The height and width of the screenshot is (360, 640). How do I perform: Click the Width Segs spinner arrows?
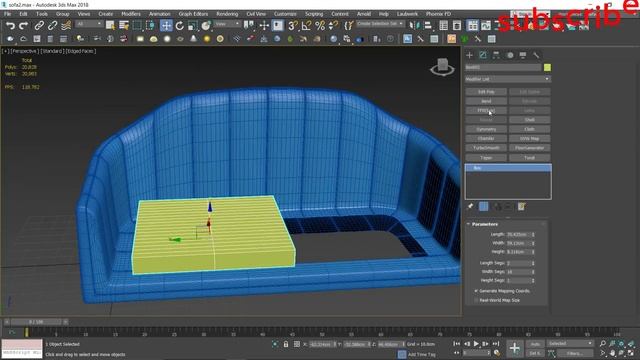click(533, 272)
